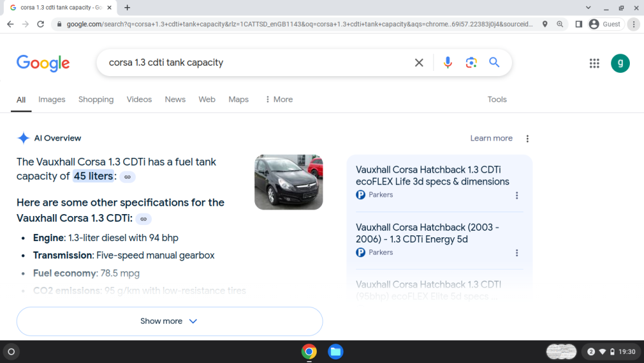Switch to Shopping tab
This screenshot has height=363, width=644.
coord(96,99)
